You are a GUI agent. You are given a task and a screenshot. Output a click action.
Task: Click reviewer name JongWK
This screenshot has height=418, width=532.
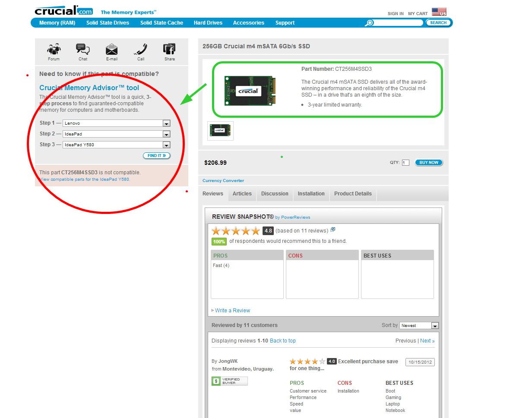[x=228, y=361]
